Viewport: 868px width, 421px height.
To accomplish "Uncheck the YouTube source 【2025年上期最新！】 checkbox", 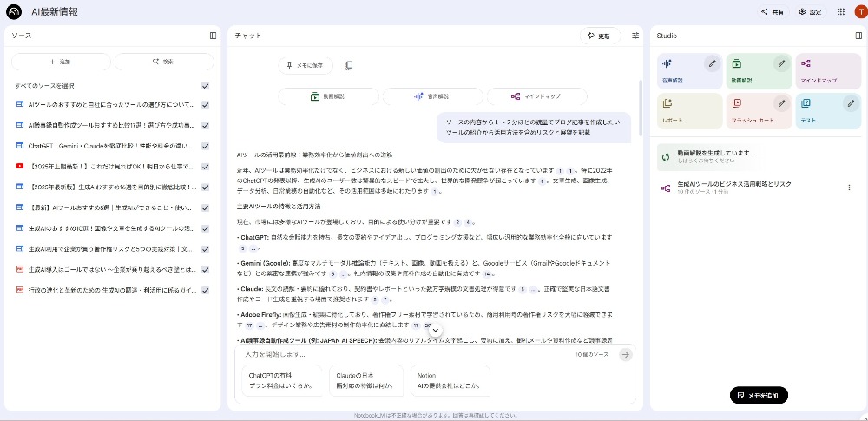I will pos(206,166).
